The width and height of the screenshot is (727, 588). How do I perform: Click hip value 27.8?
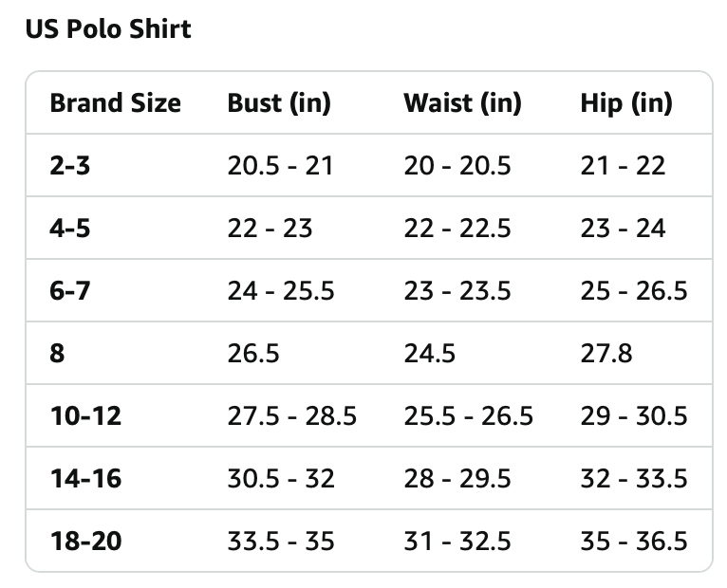[606, 353]
